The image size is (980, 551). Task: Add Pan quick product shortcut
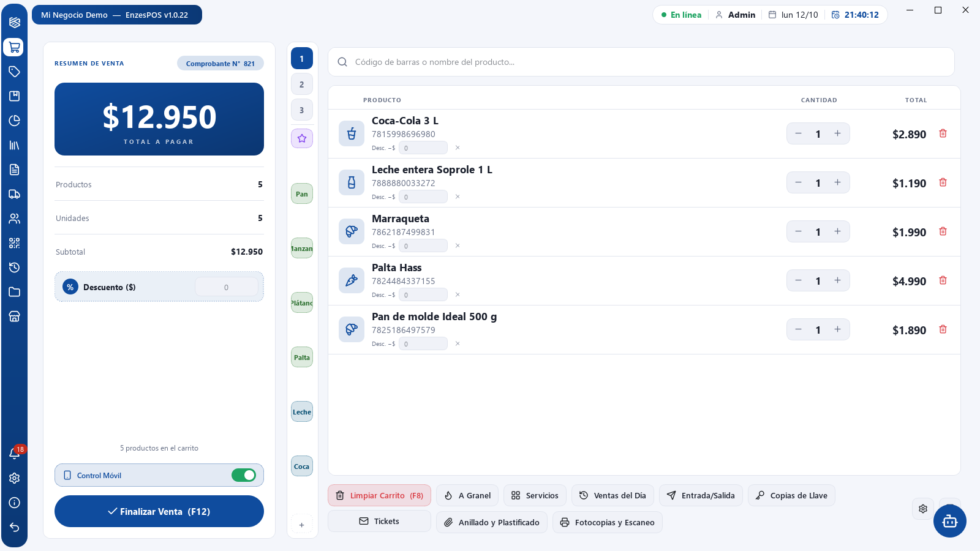(x=302, y=194)
